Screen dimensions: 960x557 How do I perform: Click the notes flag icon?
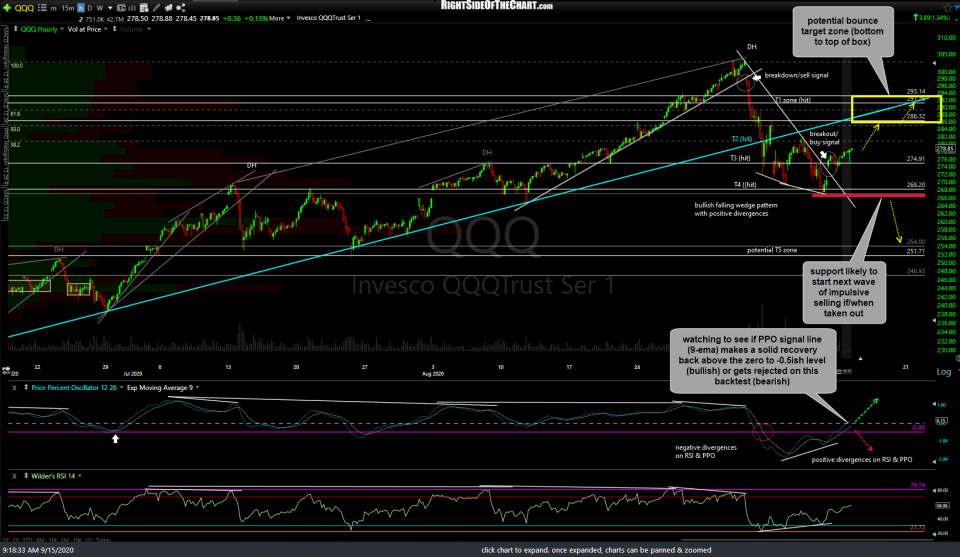[168, 8]
